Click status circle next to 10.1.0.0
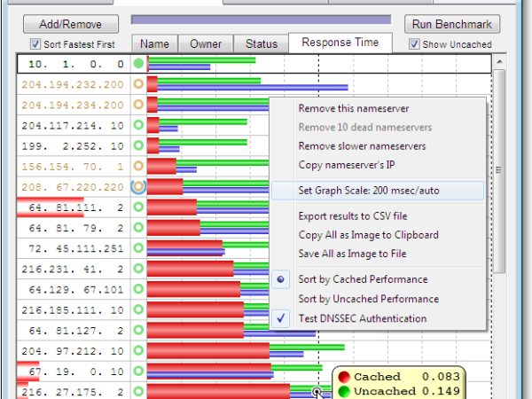Image resolution: width=532 pixels, height=399 pixels. coord(138,64)
